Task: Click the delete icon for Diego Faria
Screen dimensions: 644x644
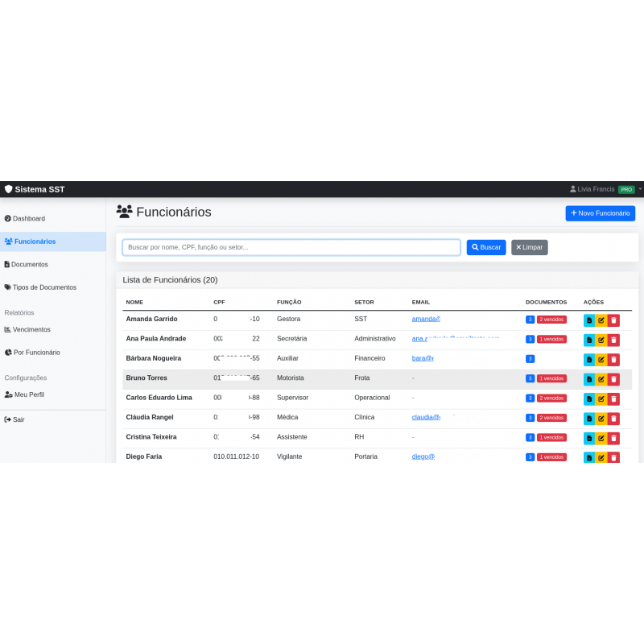Action: point(613,457)
